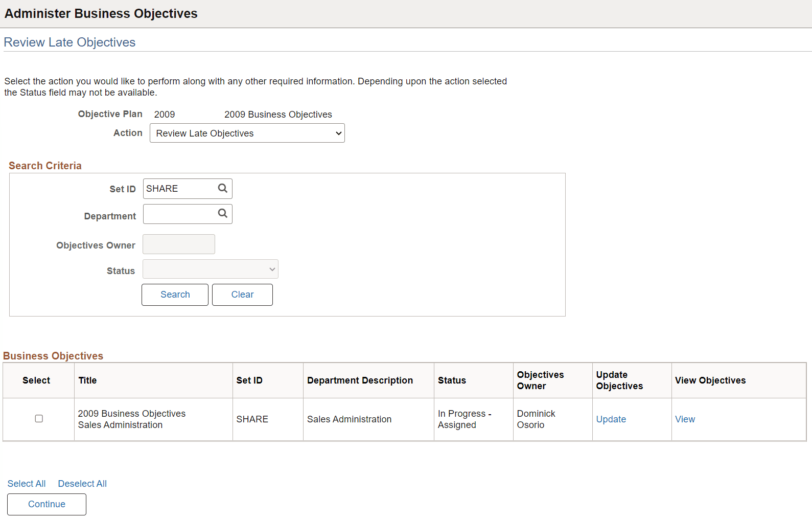Open the Set ID lookup magnifier
Image resolution: width=812 pixels, height=518 pixels.
coord(223,188)
